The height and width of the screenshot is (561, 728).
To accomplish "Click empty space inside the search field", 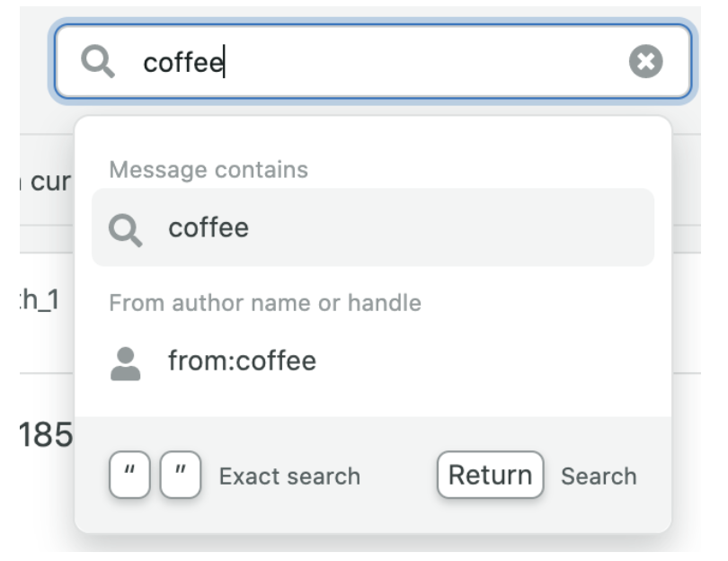I will coord(422,61).
